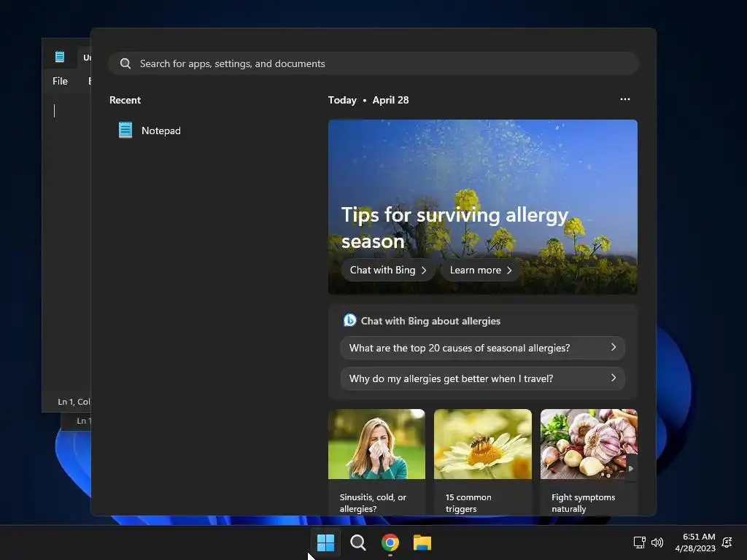Focus the search for apps, settings, documents field
Viewport: 747px width, 560px height.
373,63
